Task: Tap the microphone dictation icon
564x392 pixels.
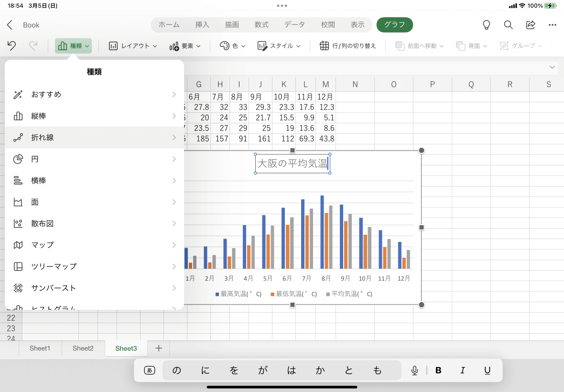Action: click(415, 370)
